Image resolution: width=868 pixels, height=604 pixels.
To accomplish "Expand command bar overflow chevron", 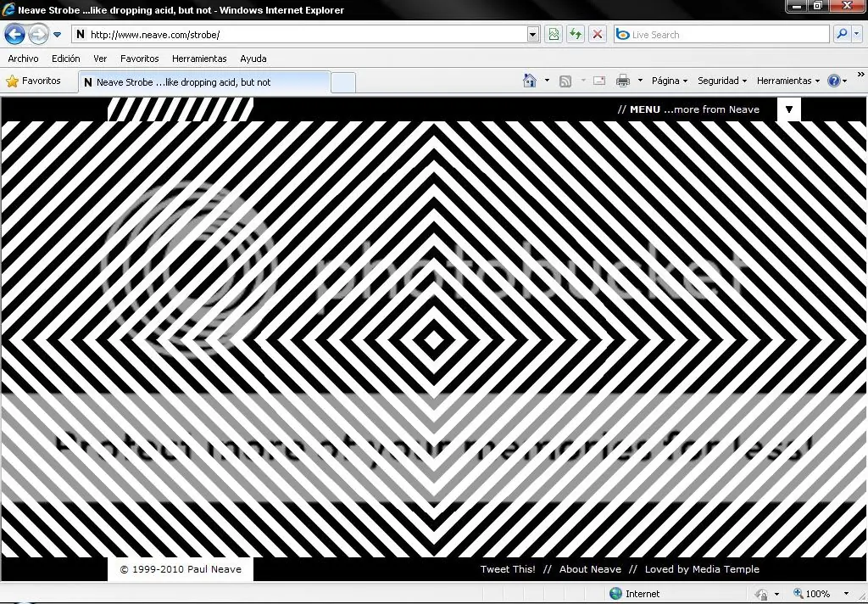I will [x=861, y=75].
